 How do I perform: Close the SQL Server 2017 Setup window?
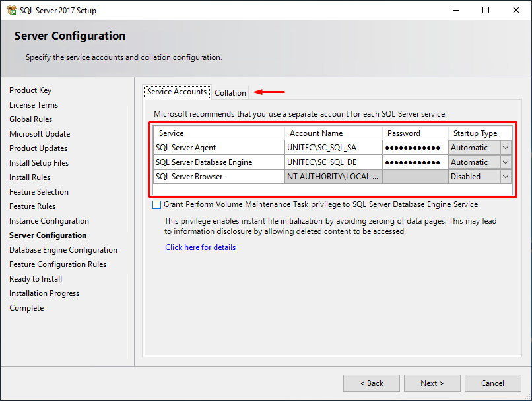516,10
